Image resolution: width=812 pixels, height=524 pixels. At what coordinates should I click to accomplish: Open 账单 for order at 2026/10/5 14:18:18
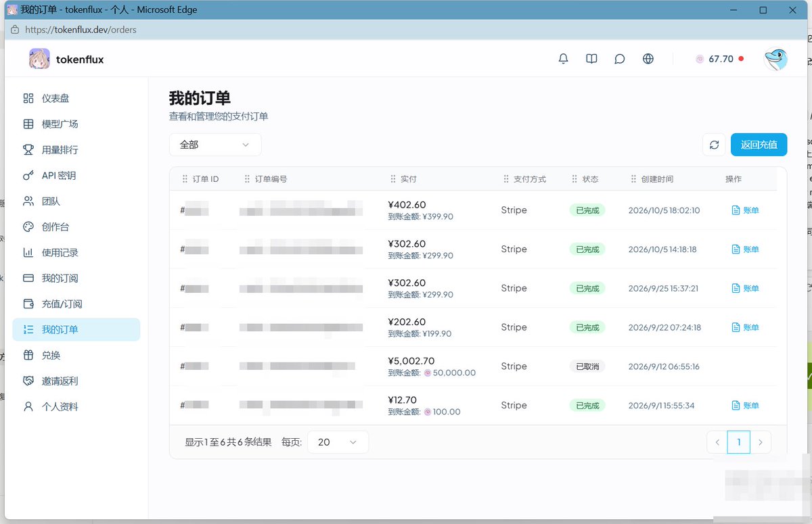tap(745, 249)
